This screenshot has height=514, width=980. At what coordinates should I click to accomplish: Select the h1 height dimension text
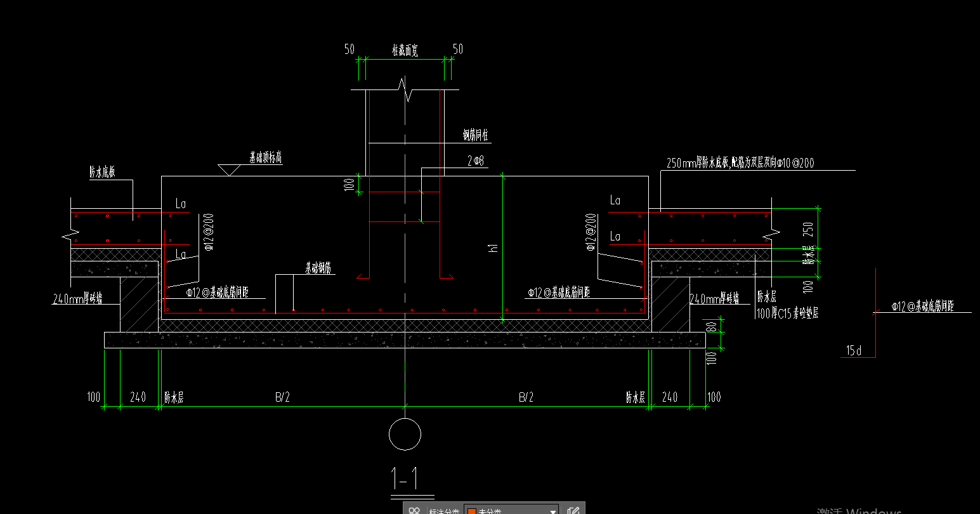[493, 248]
